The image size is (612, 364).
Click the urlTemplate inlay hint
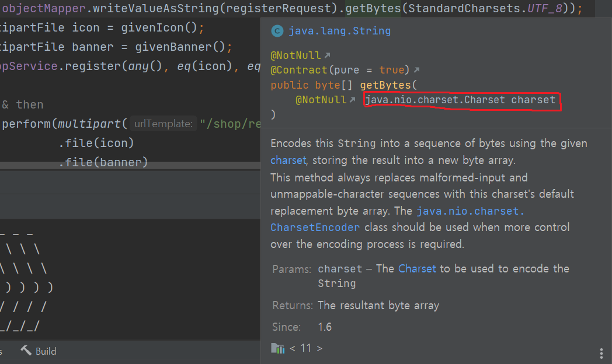coord(163,124)
